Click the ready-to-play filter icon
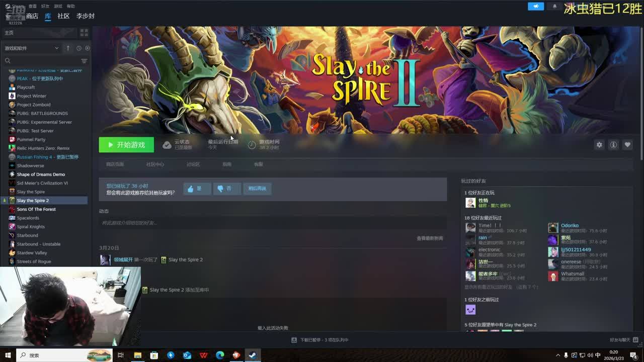The height and width of the screenshot is (362, 644). [x=88, y=48]
